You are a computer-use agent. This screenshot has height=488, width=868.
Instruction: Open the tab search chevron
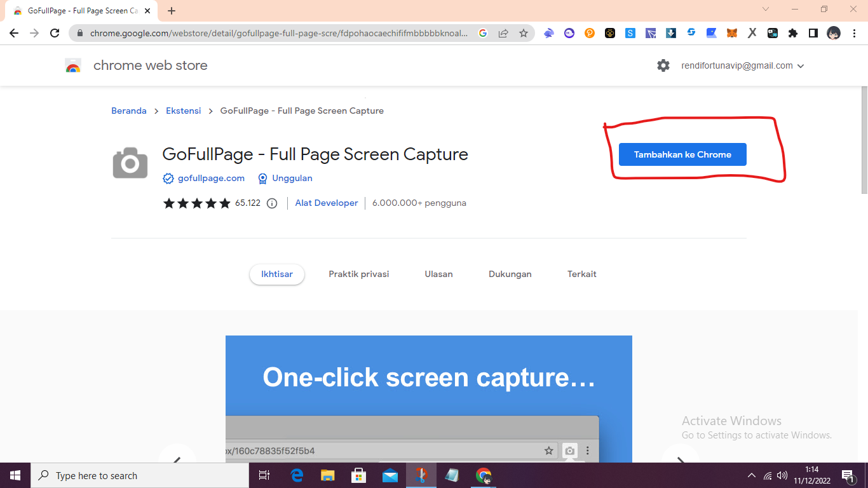coord(766,10)
